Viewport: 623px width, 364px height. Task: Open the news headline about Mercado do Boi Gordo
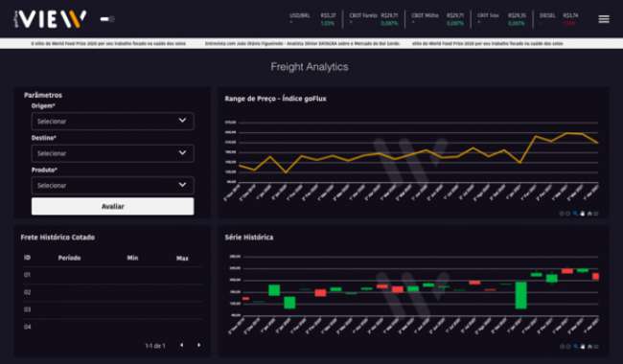302,43
